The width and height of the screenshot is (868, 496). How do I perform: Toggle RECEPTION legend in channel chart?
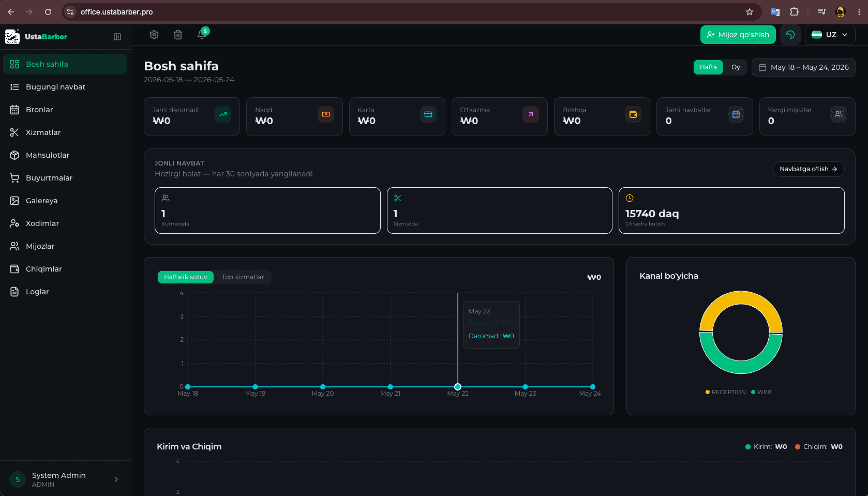(x=726, y=392)
